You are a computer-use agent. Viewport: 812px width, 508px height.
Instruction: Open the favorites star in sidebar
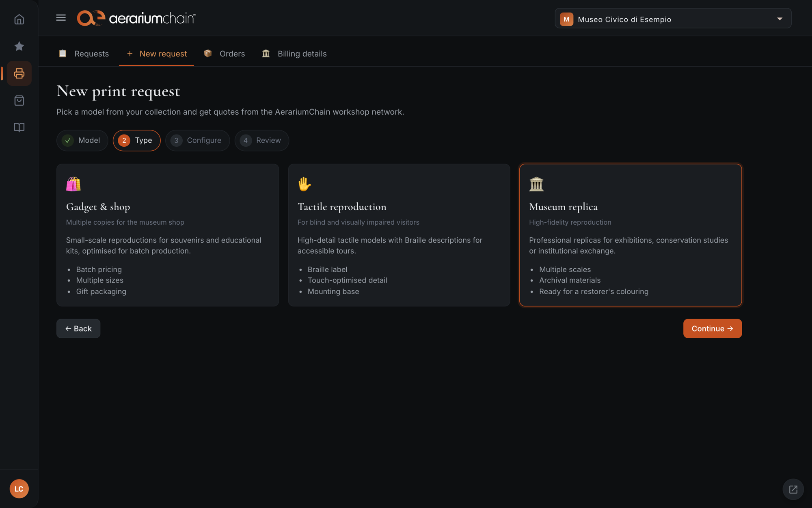[x=19, y=46]
